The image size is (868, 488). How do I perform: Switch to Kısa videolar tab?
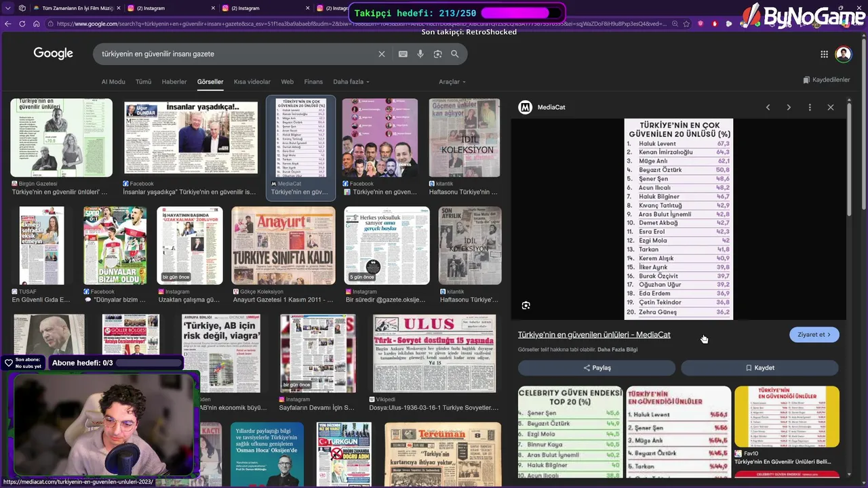(252, 81)
